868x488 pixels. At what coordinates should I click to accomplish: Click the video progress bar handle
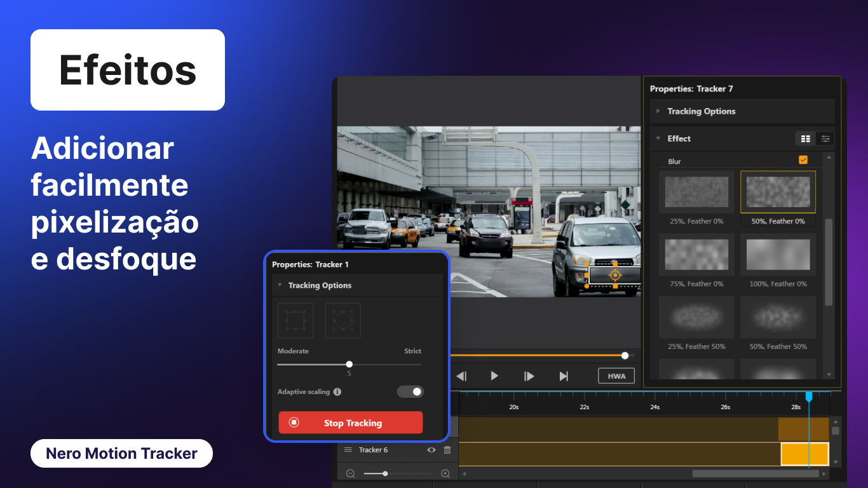pyautogui.click(x=625, y=356)
